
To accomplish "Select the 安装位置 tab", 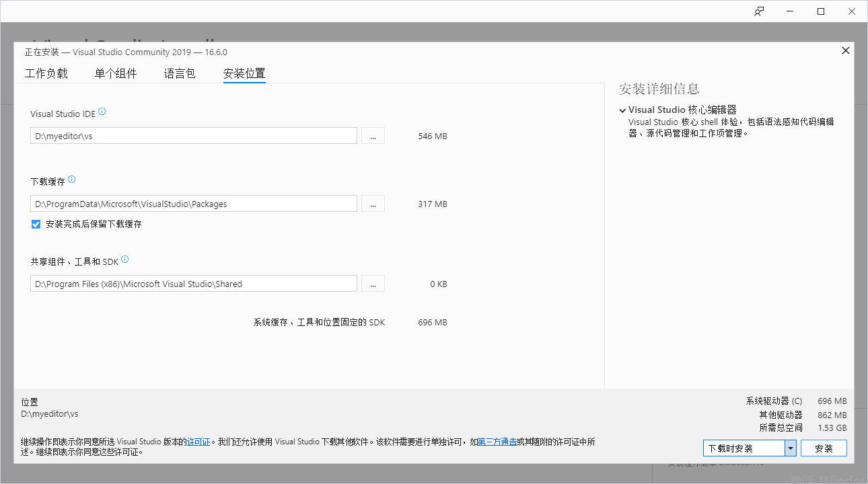I will [244, 74].
